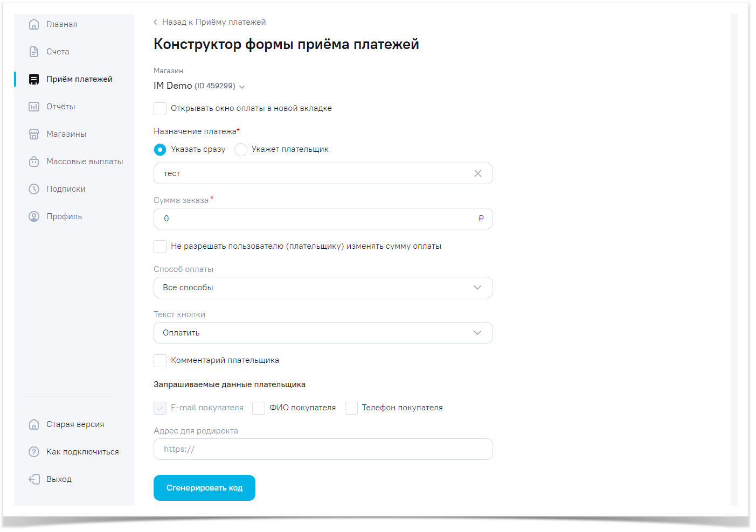Click the Массовые выплаты bag icon
This screenshot has width=756, height=532.
point(34,162)
